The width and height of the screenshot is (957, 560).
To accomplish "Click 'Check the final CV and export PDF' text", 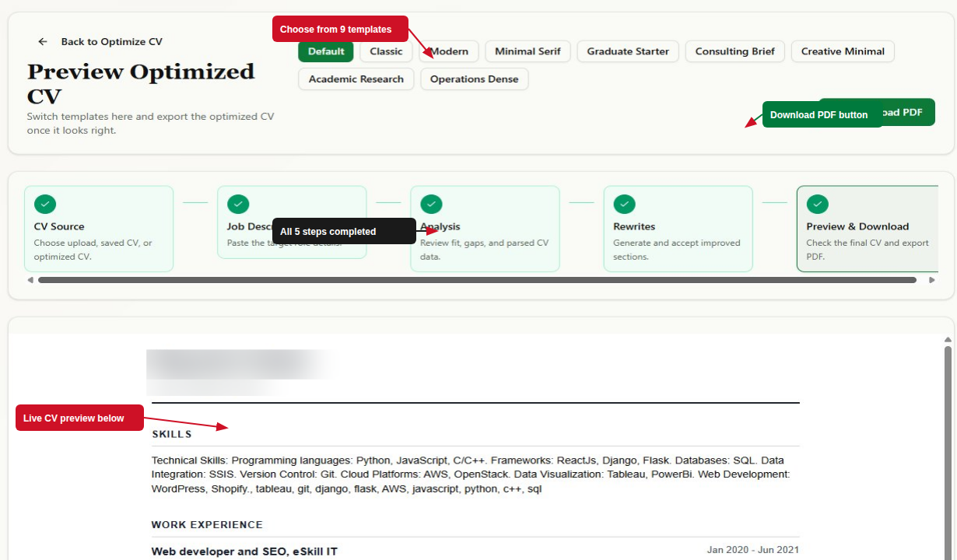I will (x=868, y=250).
